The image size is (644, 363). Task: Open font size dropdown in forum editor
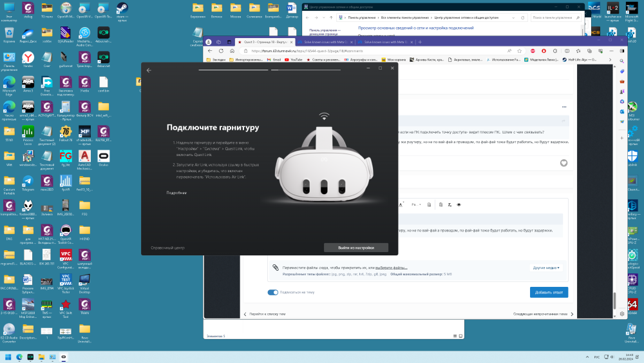[415, 205]
